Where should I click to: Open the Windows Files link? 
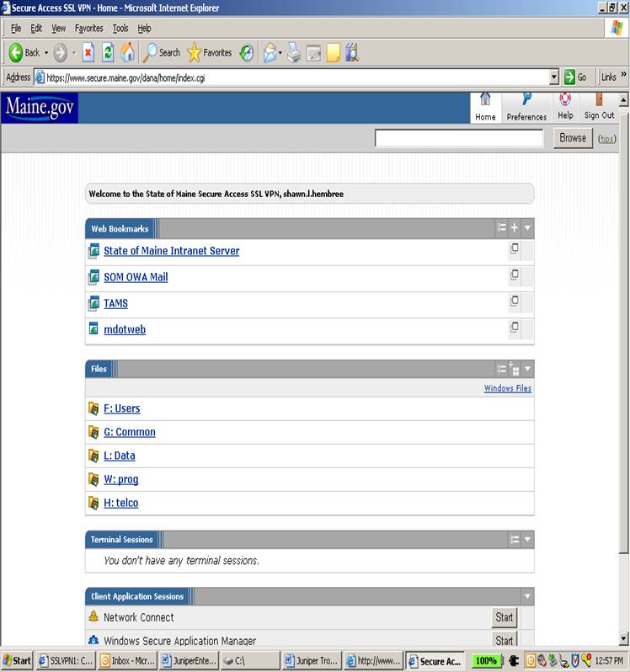click(507, 388)
